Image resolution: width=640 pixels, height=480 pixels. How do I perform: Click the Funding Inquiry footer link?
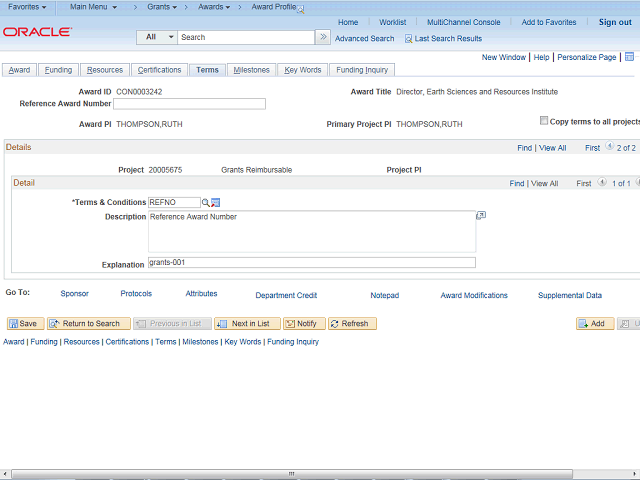[293, 342]
